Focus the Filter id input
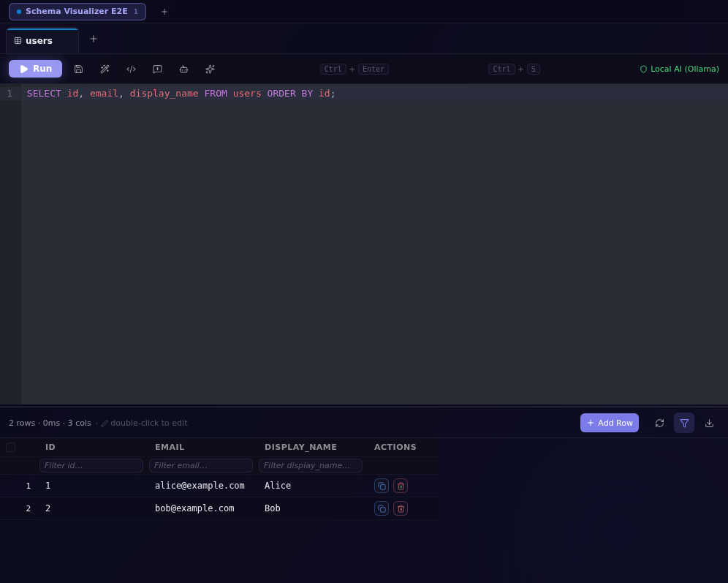728x583 pixels. pyautogui.click(x=91, y=465)
